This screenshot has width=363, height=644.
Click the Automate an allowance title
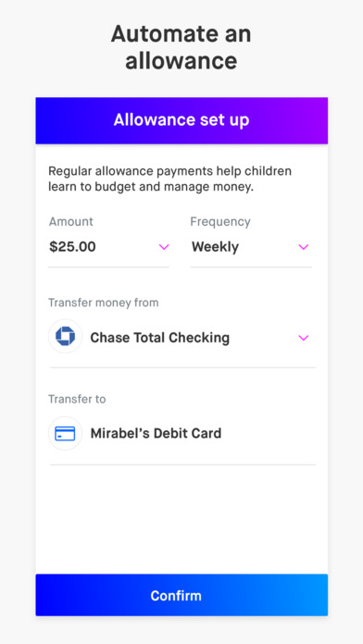tap(181, 47)
